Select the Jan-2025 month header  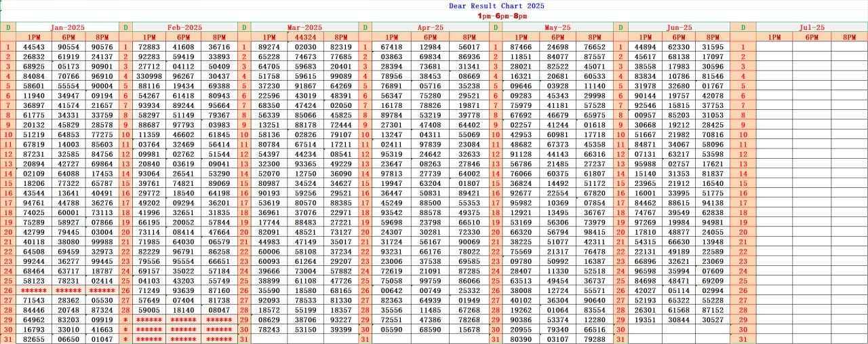coord(67,27)
